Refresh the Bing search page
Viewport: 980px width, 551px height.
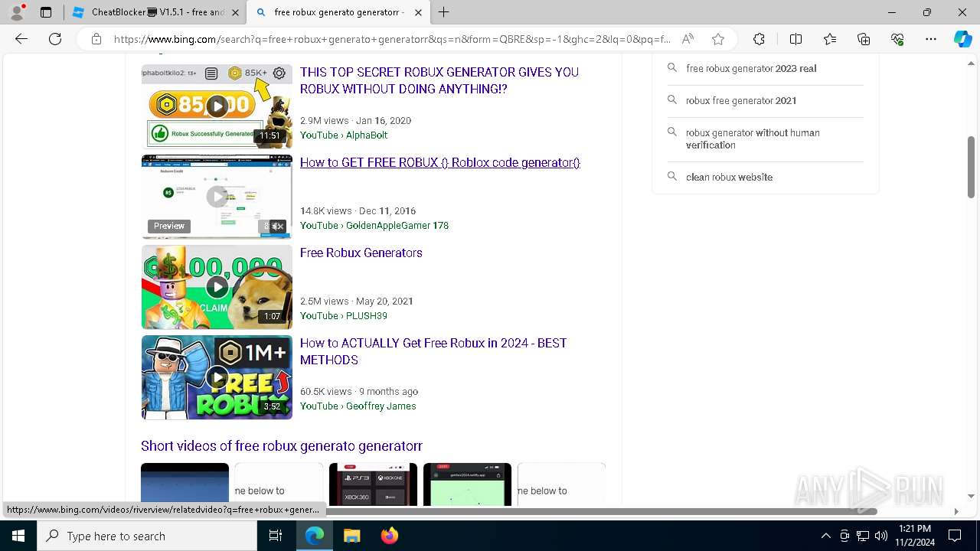55,39
